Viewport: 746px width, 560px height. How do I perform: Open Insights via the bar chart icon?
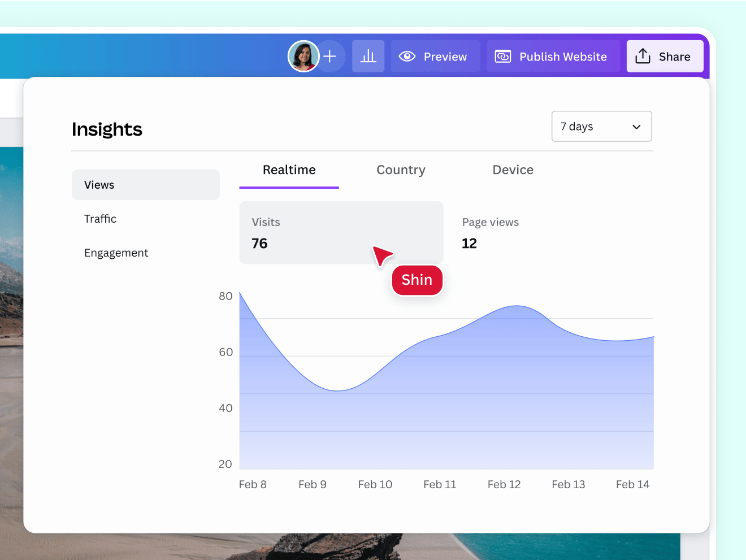pyautogui.click(x=368, y=57)
